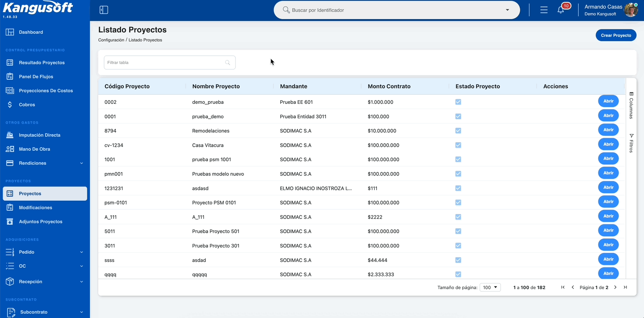Collapse the sidebar panel icon

(x=104, y=10)
